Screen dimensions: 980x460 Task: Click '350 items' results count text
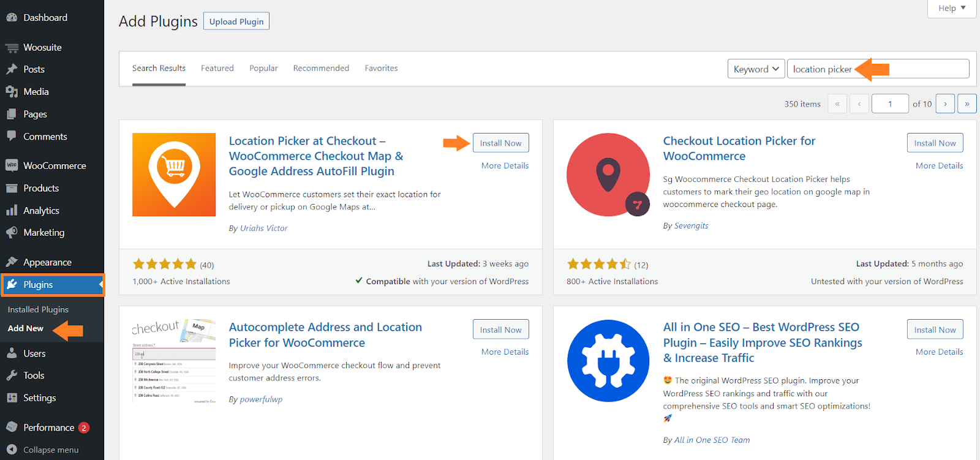click(x=802, y=104)
